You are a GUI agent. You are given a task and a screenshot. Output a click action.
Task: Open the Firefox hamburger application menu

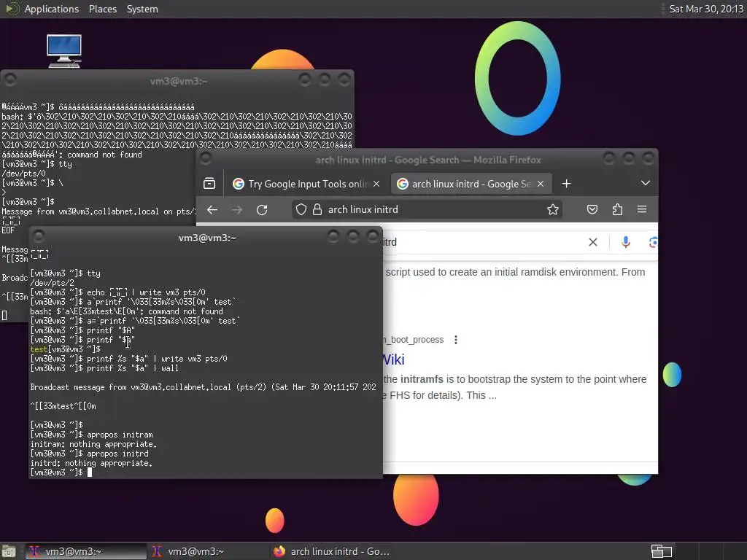[x=642, y=209]
